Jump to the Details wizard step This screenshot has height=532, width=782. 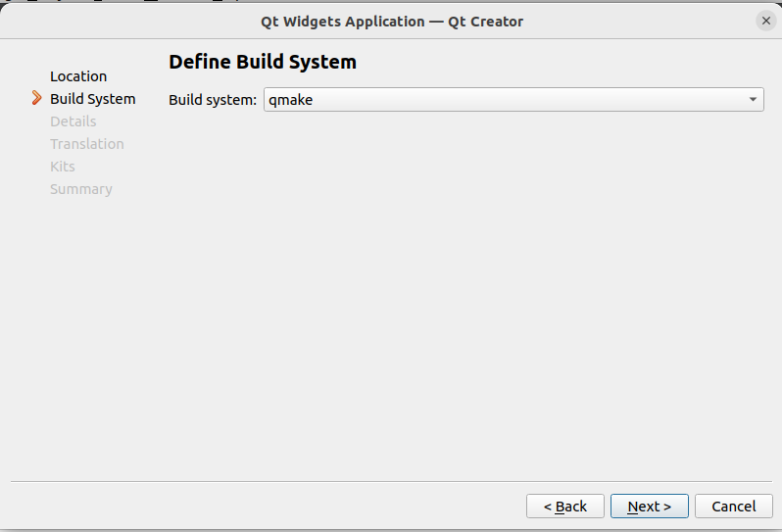[73, 121]
